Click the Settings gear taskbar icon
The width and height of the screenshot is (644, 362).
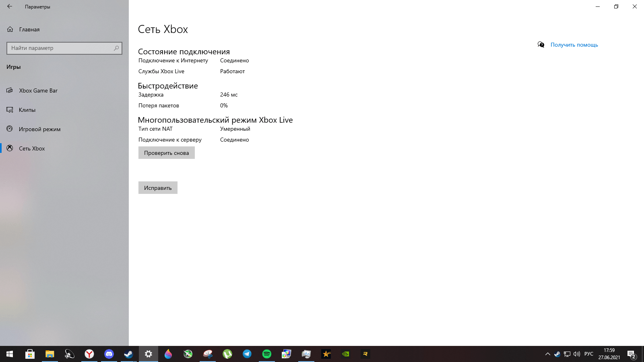(149, 354)
